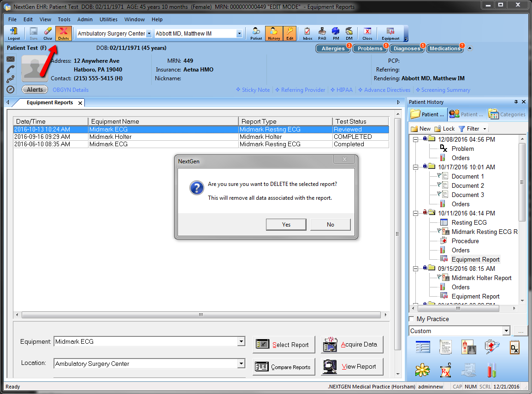532x394 pixels.
Task: Cancel deletion by clicking No
Action: click(331, 225)
